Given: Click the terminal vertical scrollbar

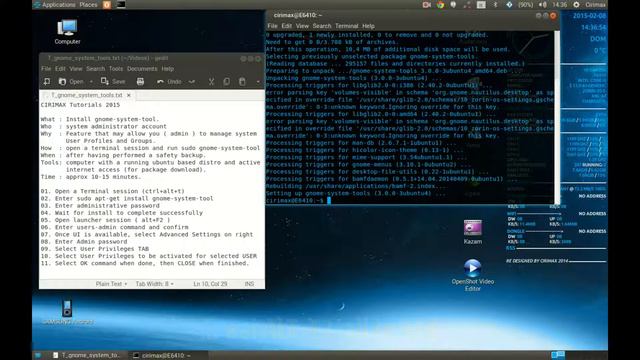Looking at the screenshot, I should [x=557, y=118].
